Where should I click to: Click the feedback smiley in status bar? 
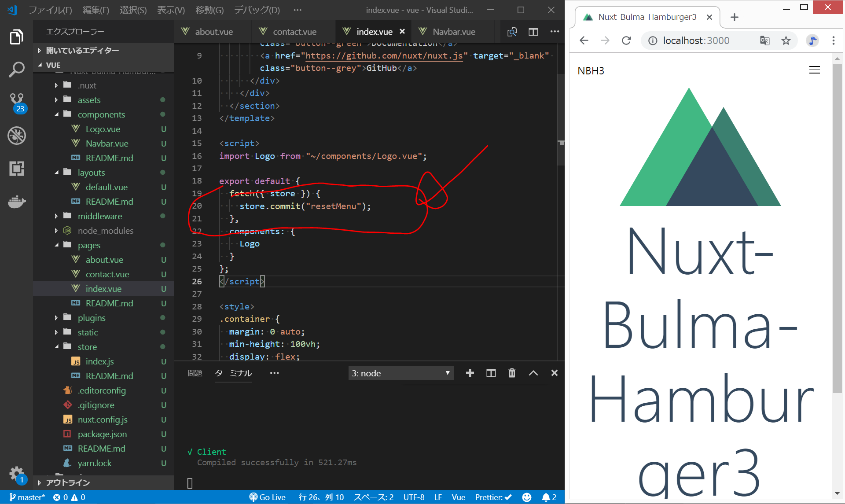coord(527,497)
